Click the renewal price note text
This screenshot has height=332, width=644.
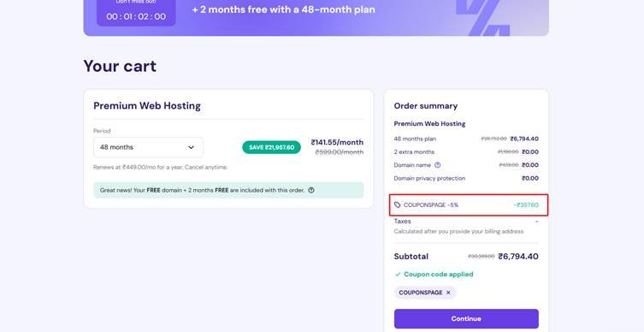(x=161, y=167)
